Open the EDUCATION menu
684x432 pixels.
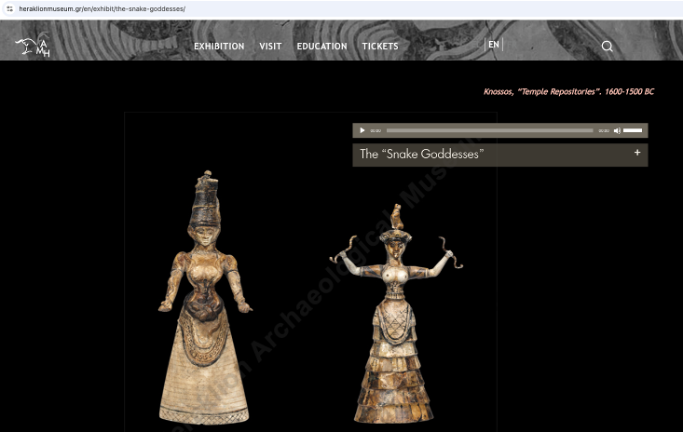click(x=322, y=46)
